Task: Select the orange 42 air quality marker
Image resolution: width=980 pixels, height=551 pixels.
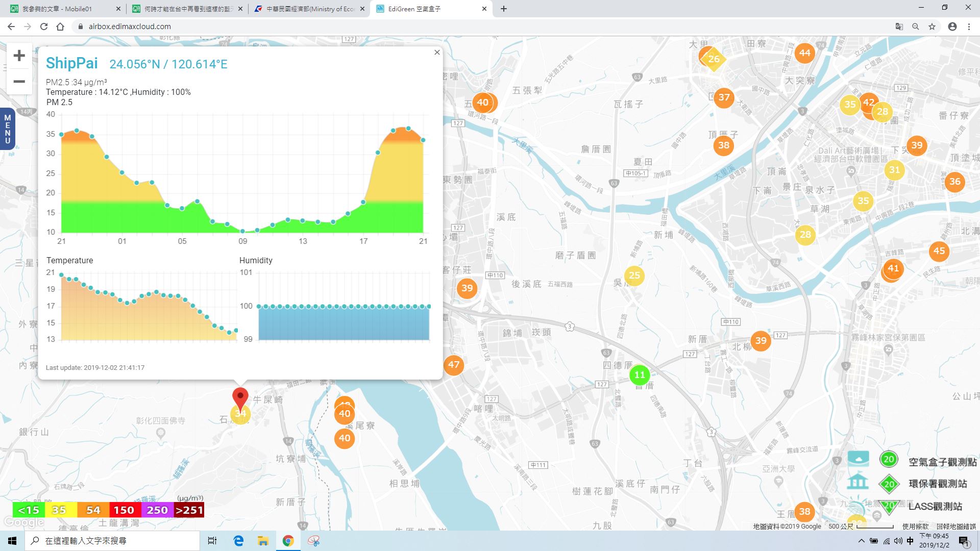Action: click(x=869, y=102)
